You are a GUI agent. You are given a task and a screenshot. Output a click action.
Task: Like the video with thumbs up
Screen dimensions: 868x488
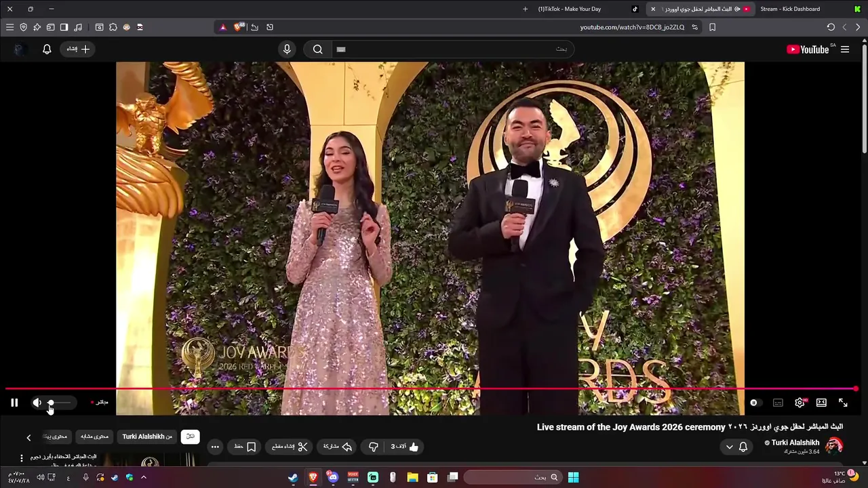pyautogui.click(x=405, y=447)
